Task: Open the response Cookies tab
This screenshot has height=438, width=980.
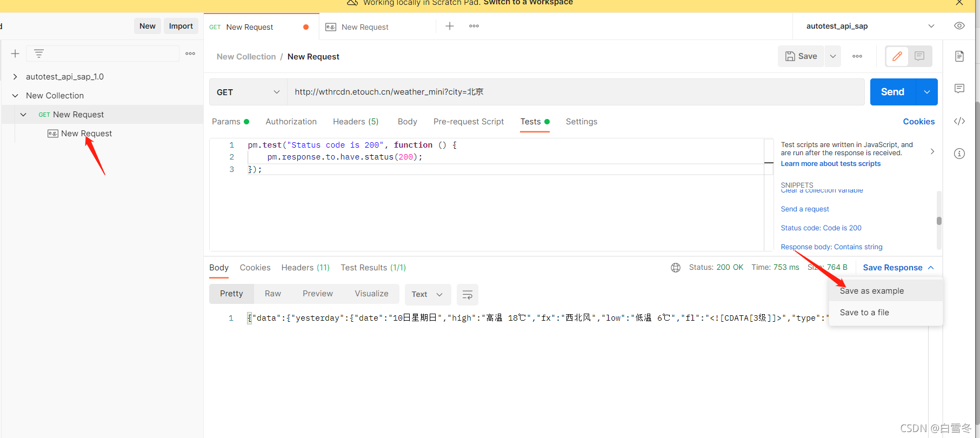Action: [x=255, y=268]
